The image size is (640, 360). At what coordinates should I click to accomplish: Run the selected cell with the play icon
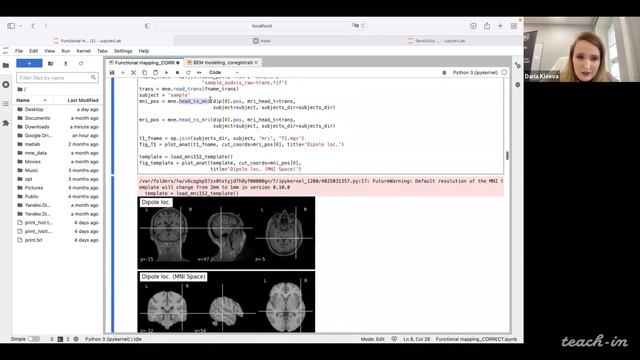point(166,73)
